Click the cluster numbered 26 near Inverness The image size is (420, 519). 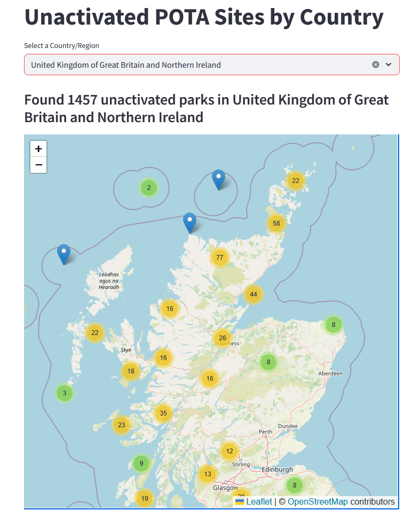click(223, 338)
